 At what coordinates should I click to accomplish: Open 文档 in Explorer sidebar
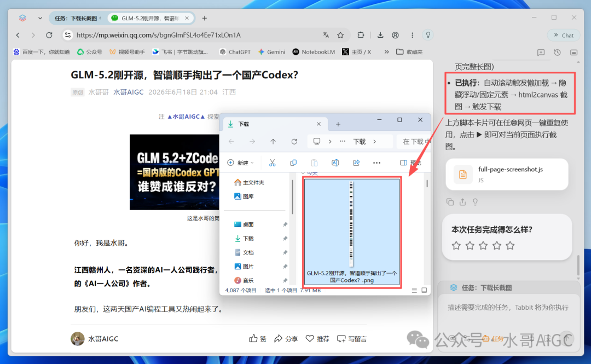point(244,252)
